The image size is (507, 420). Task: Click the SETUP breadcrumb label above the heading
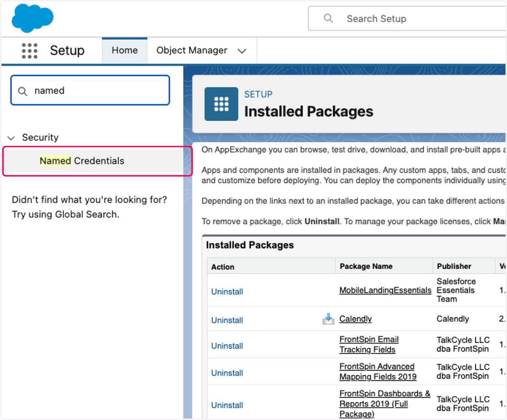[x=258, y=94]
